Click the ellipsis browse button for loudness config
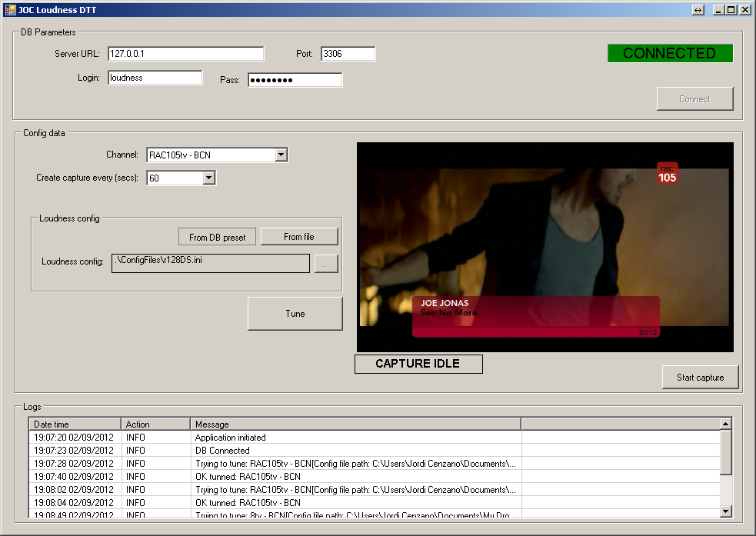The height and width of the screenshot is (536, 756). point(325,264)
